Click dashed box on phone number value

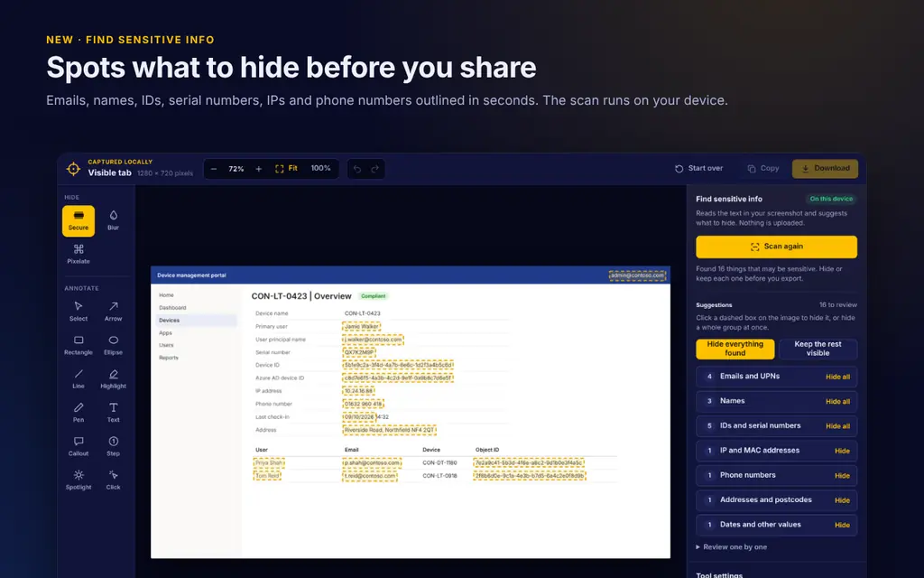click(x=363, y=404)
